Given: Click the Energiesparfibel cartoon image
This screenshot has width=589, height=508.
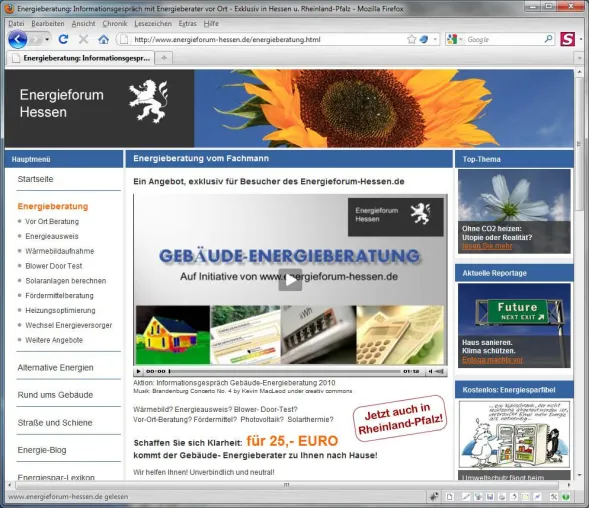Looking at the screenshot, I should click(x=514, y=434).
